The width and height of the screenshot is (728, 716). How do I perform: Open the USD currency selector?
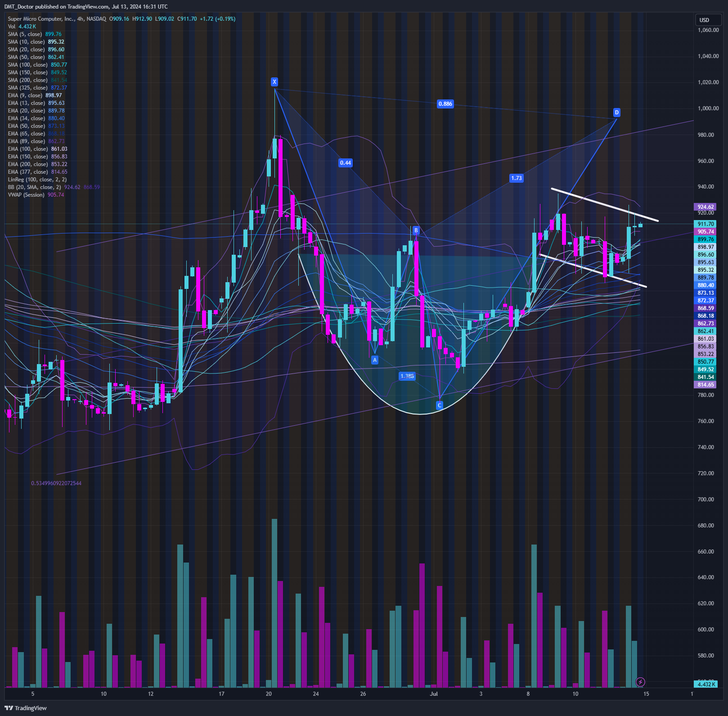pos(707,20)
